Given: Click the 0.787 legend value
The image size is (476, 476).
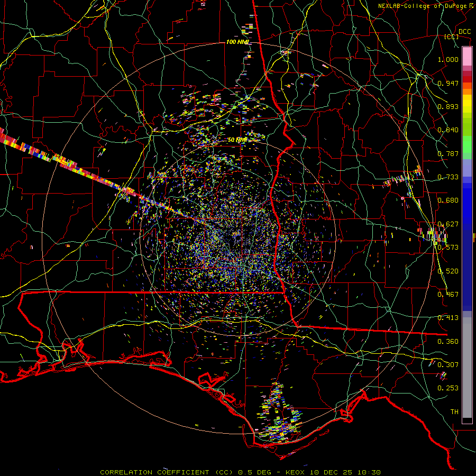Looking at the screenshot, I should pyautogui.click(x=448, y=153).
